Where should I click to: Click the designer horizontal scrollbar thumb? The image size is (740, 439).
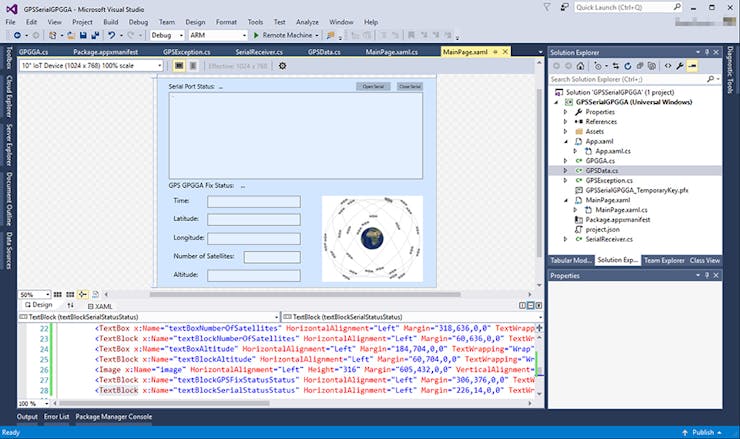(x=305, y=295)
